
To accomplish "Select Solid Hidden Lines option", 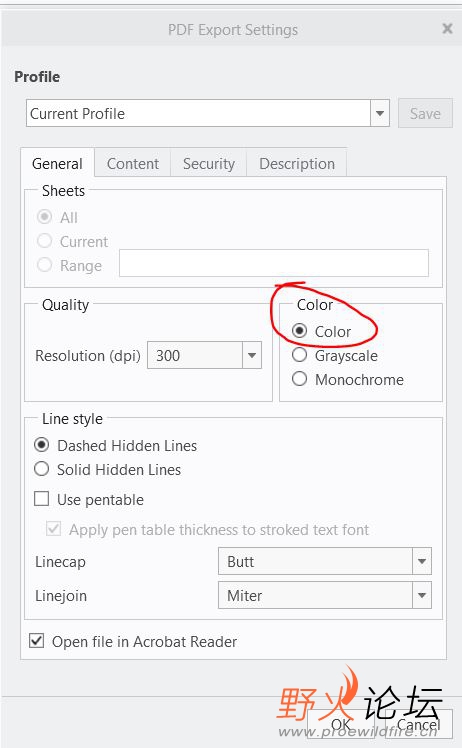I will click(42, 469).
